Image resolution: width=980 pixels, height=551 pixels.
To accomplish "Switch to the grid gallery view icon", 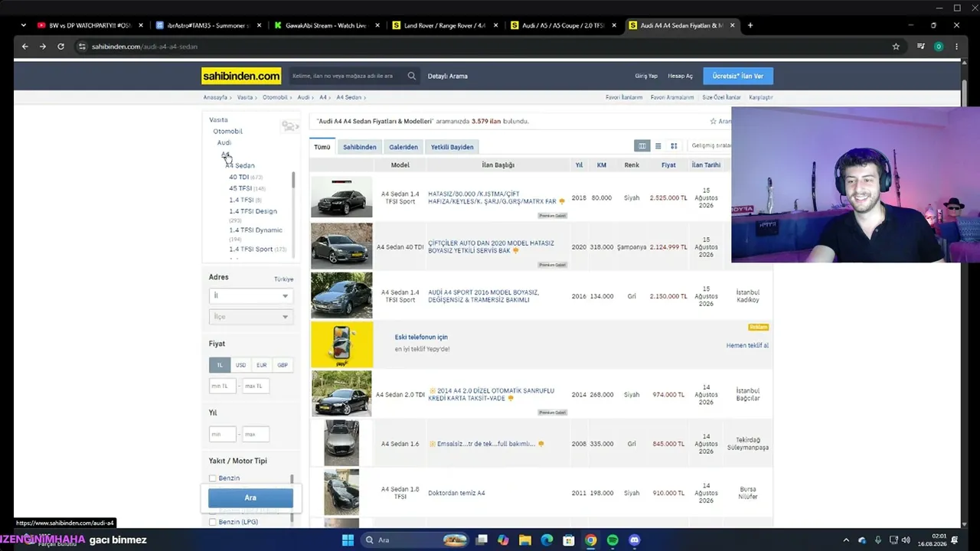I will pyautogui.click(x=674, y=146).
